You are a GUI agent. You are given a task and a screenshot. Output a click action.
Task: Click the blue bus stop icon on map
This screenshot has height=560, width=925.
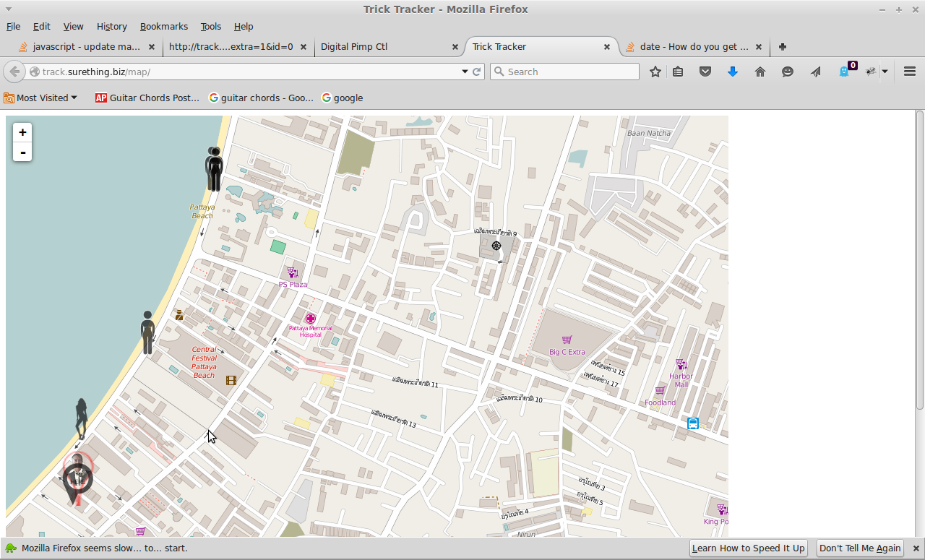(693, 423)
